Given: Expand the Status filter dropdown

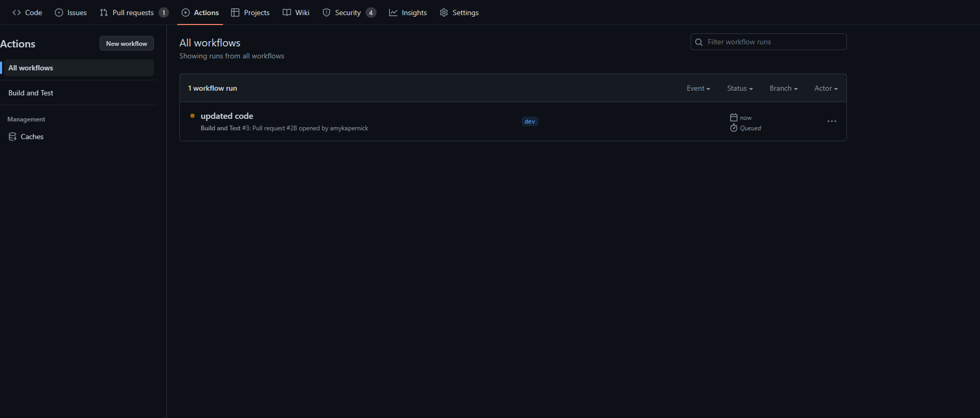Looking at the screenshot, I should pos(740,88).
